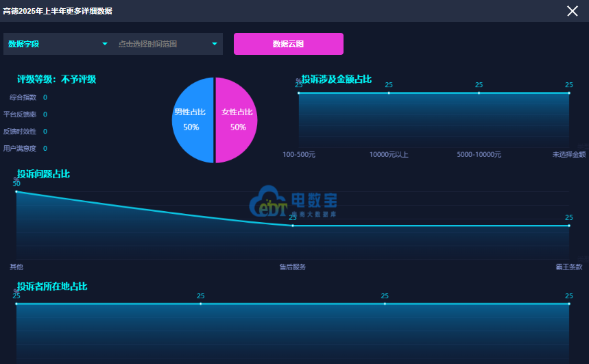Click the 售后服务 axis label
Screen dimensions: 589x364
[293, 267]
